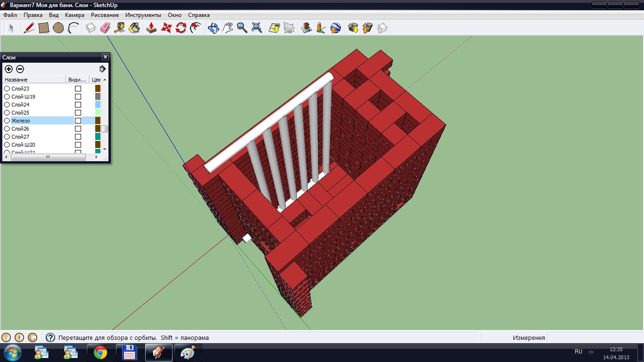Select the Pan hand tool
The image size is (644, 362).
pos(228,28)
